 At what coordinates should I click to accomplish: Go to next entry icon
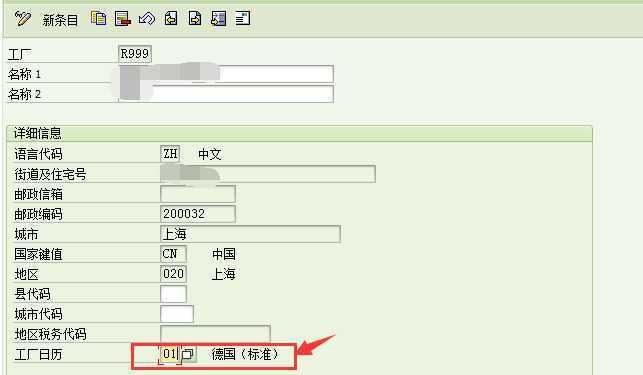pyautogui.click(x=195, y=19)
